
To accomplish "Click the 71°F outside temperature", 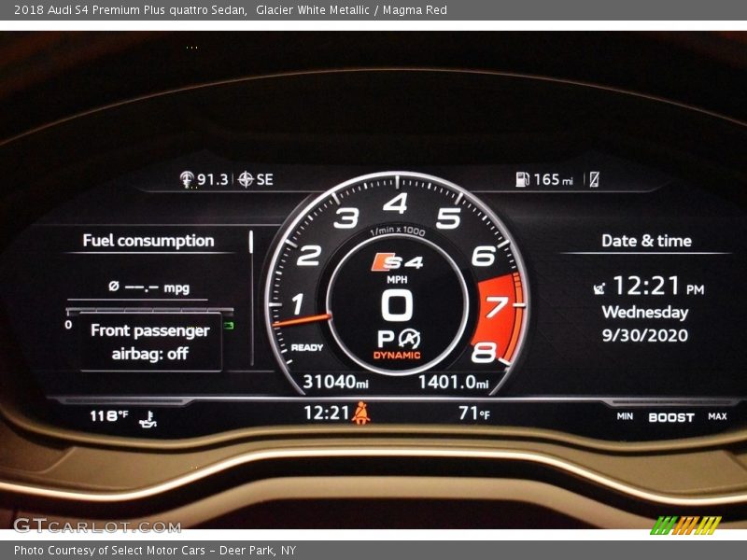I will pyautogui.click(x=474, y=413).
